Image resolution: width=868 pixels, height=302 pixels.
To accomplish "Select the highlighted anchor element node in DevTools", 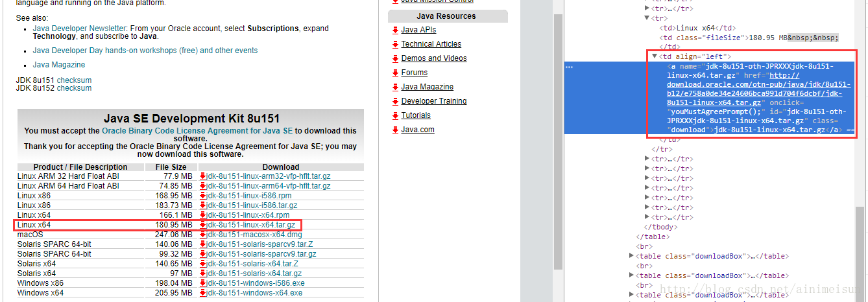I will click(710, 98).
